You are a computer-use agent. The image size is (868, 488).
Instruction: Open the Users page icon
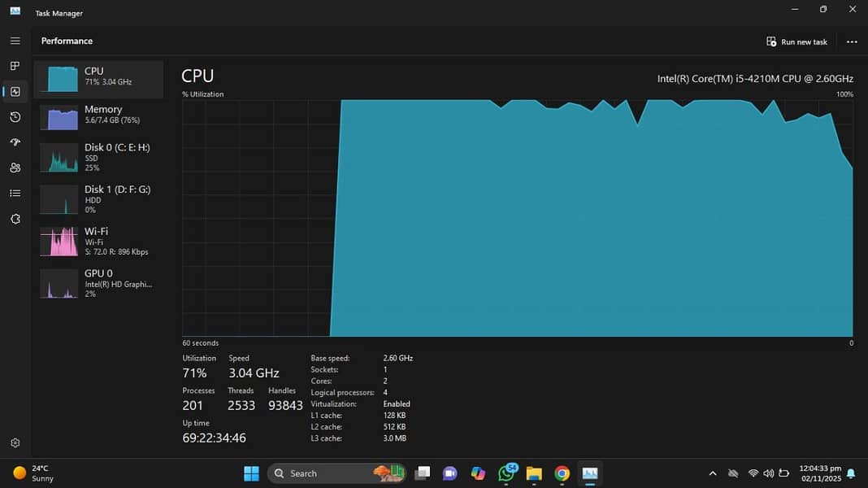click(x=15, y=168)
